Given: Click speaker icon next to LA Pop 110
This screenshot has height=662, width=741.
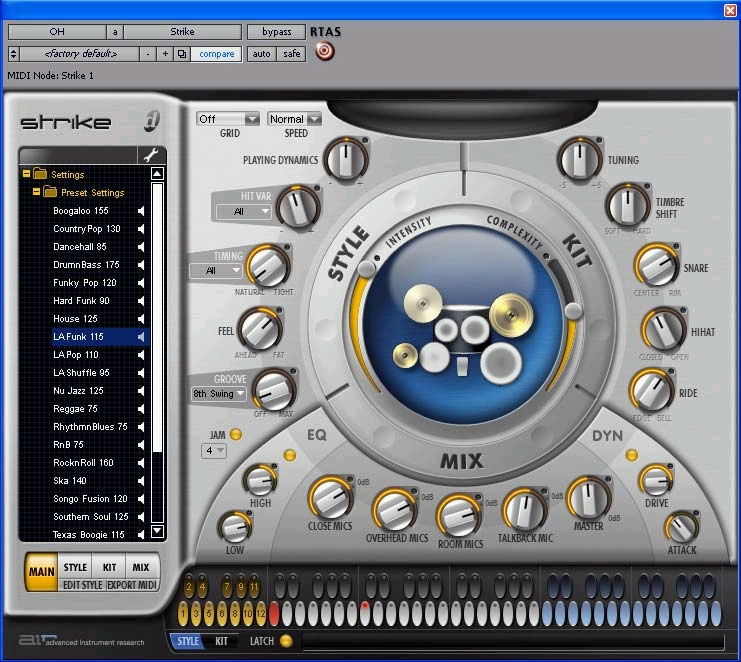Looking at the screenshot, I should coord(141,354).
